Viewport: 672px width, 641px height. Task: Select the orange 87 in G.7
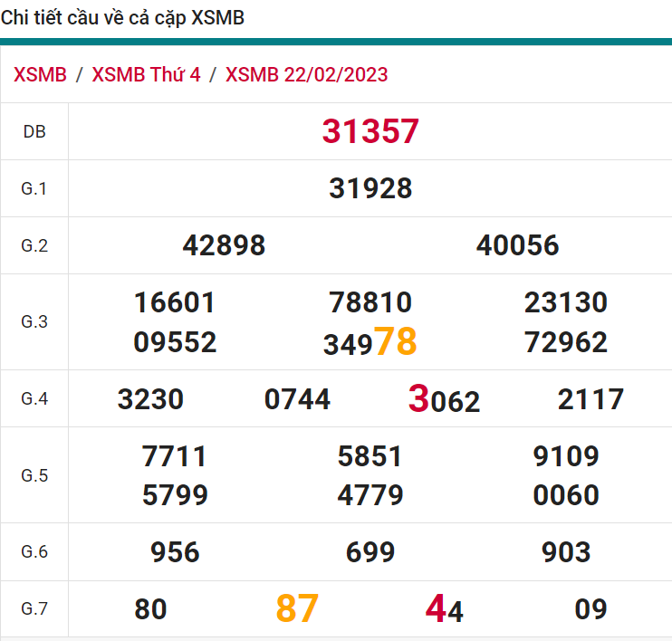297,609
